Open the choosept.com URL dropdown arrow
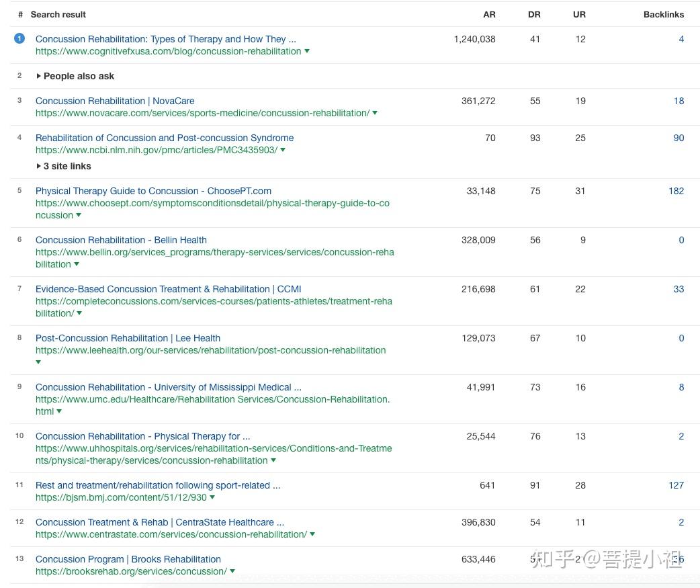 [x=79, y=215]
